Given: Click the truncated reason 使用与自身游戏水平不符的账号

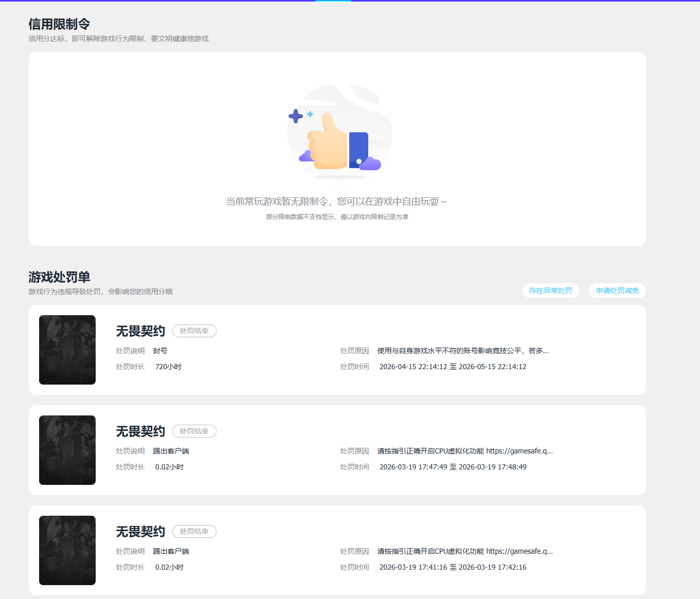Looking at the screenshot, I should pos(463,351).
